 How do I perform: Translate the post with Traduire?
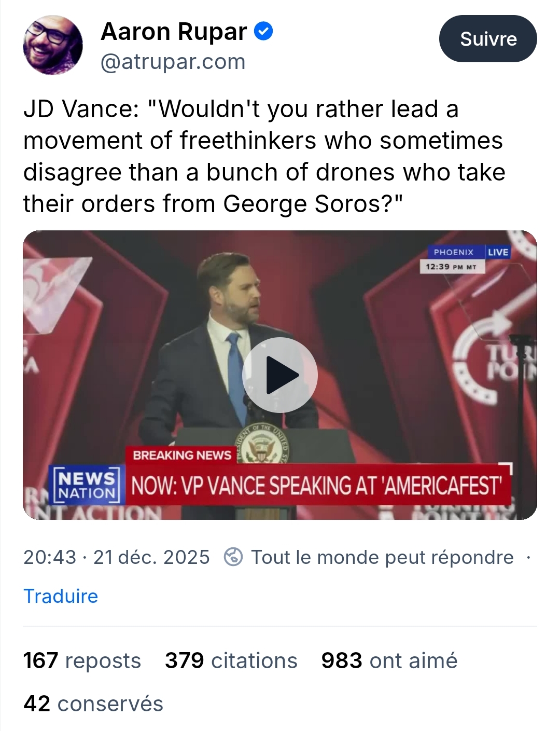(61, 596)
